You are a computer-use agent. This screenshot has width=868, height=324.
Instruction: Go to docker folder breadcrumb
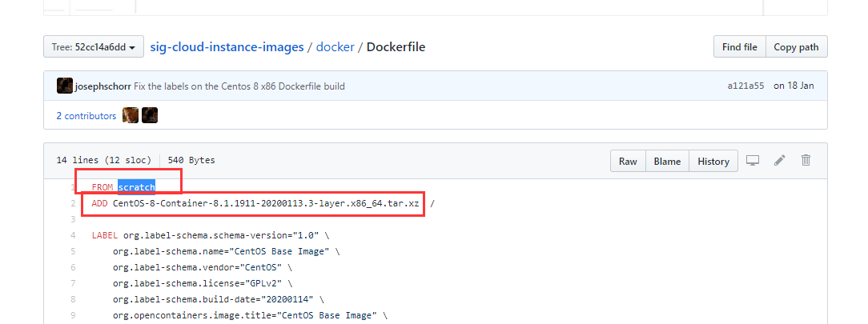click(x=335, y=47)
